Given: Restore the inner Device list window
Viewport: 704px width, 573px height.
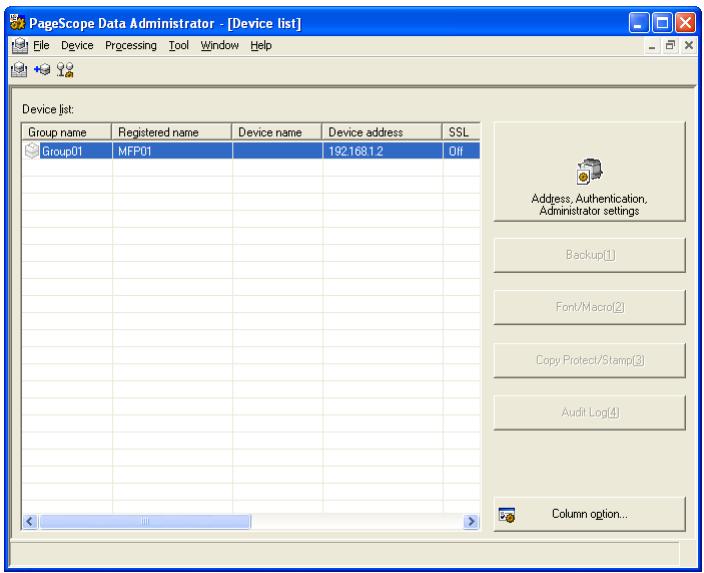Looking at the screenshot, I should (670, 45).
